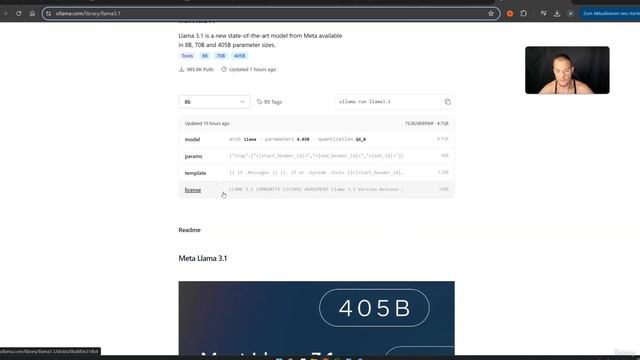640x360 pixels.
Task: Click the webcam overlay video thumbnail
Action: point(567,70)
